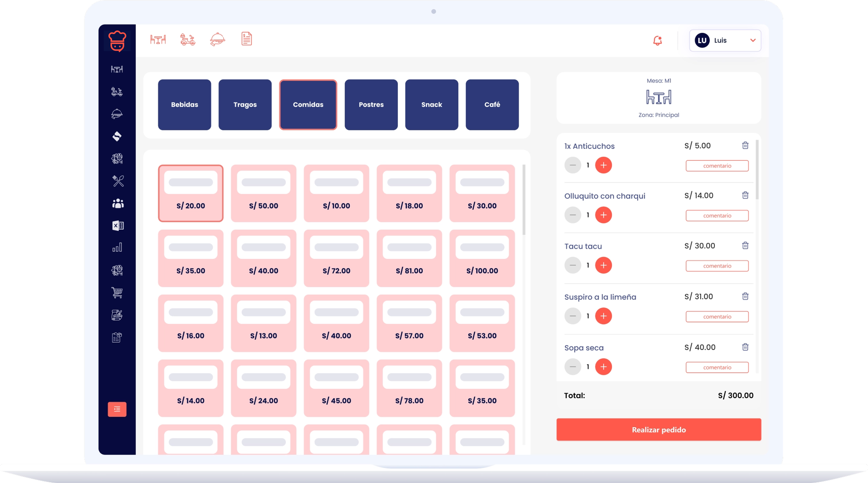
Task: Delete Anticuchos using its trash icon
Action: 745,146
